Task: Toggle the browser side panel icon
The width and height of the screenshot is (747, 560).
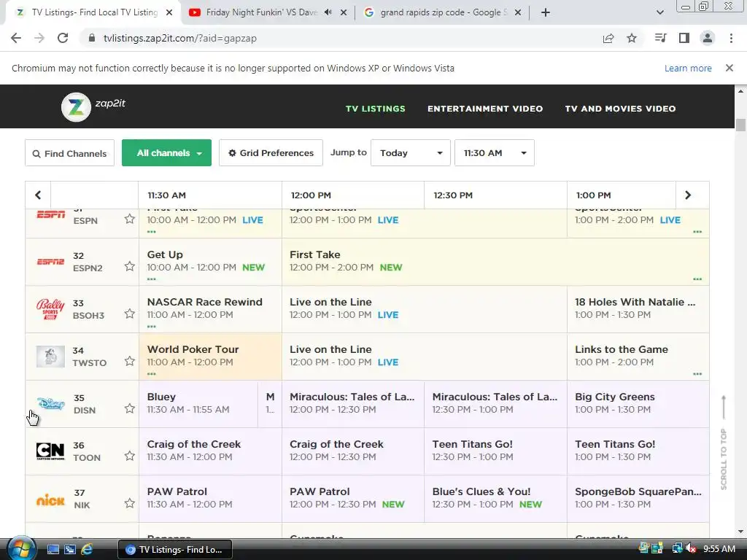Action: tap(684, 38)
